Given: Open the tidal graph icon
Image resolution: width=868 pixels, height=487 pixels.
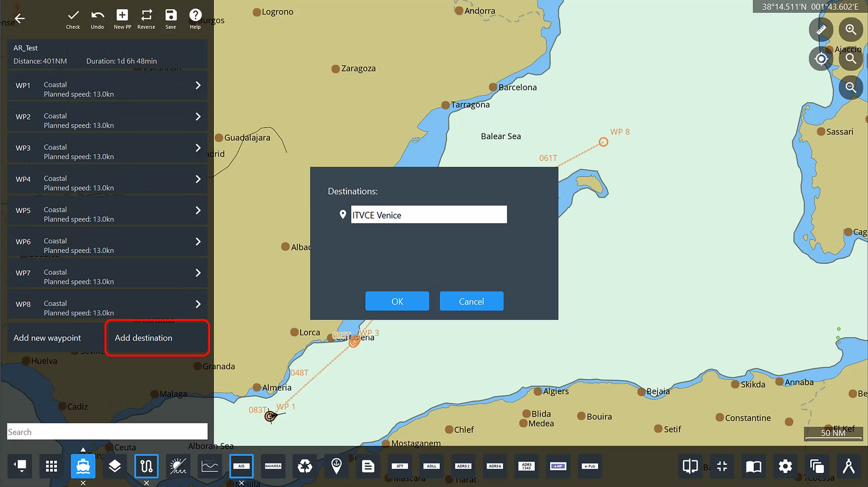Looking at the screenshot, I should (x=210, y=466).
